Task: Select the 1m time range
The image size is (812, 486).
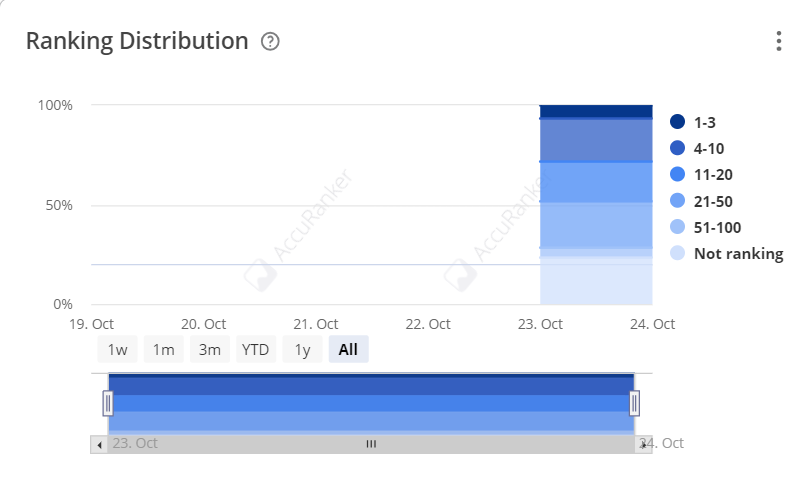Action: coord(164,349)
